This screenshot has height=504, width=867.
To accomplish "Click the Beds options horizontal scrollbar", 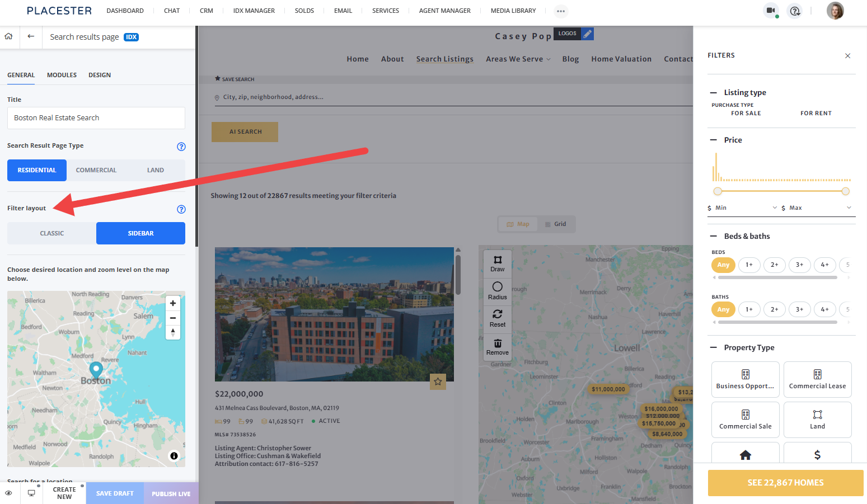I will coord(777,277).
